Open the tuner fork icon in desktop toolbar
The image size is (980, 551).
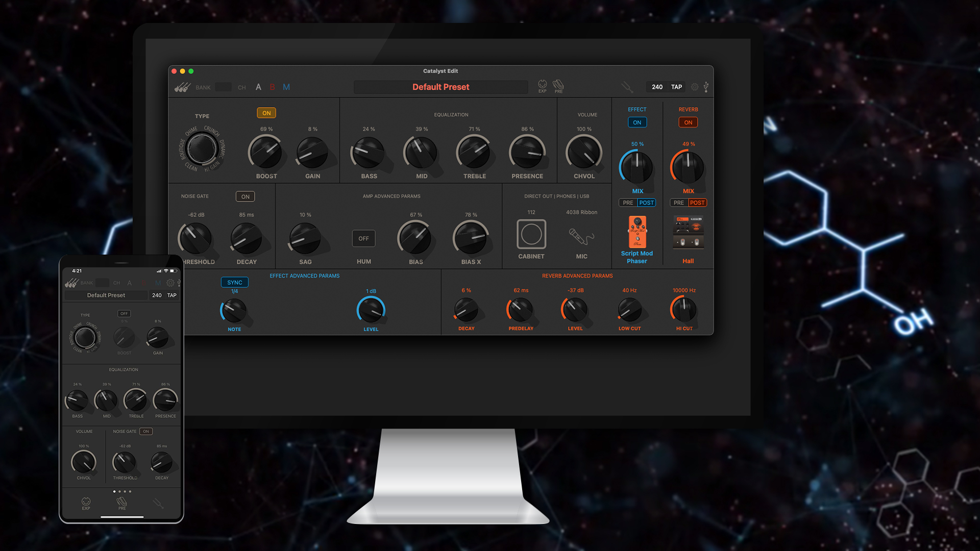(x=627, y=87)
